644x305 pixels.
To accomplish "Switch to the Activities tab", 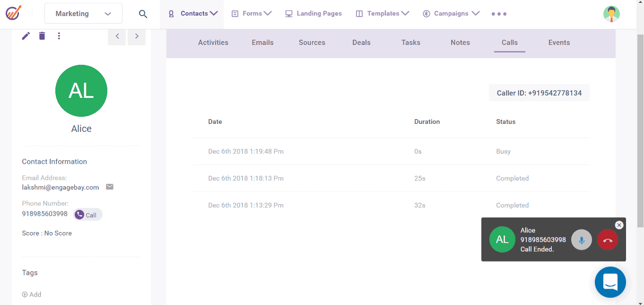I will [x=213, y=43].
